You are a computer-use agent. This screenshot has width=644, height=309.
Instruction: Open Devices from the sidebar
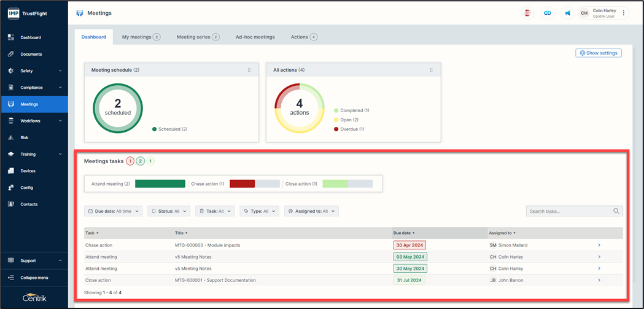point(28,171)
